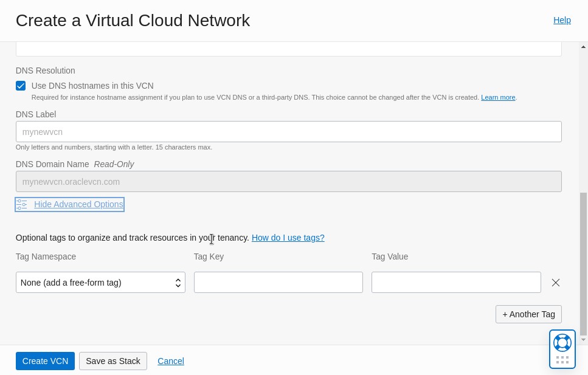Add another tag with + Another Tag
This screenshot has height=375, width=588.
click(528, 314)
